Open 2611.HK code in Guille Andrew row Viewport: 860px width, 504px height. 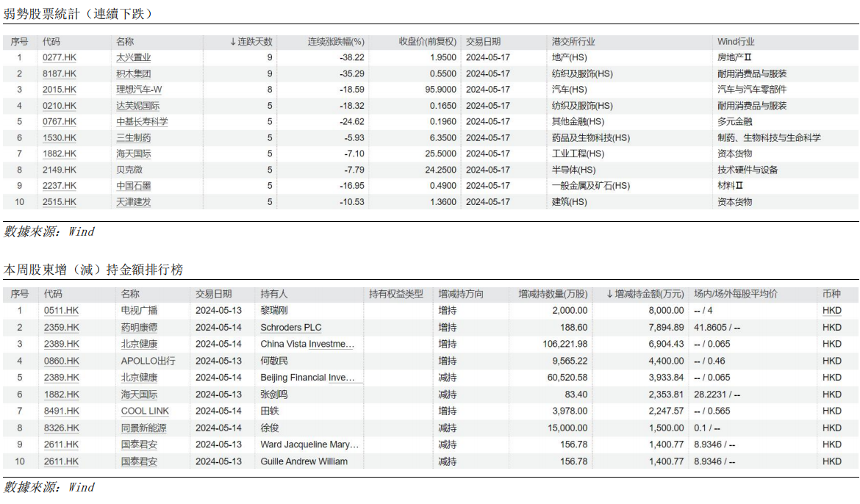tap(62, 461)
